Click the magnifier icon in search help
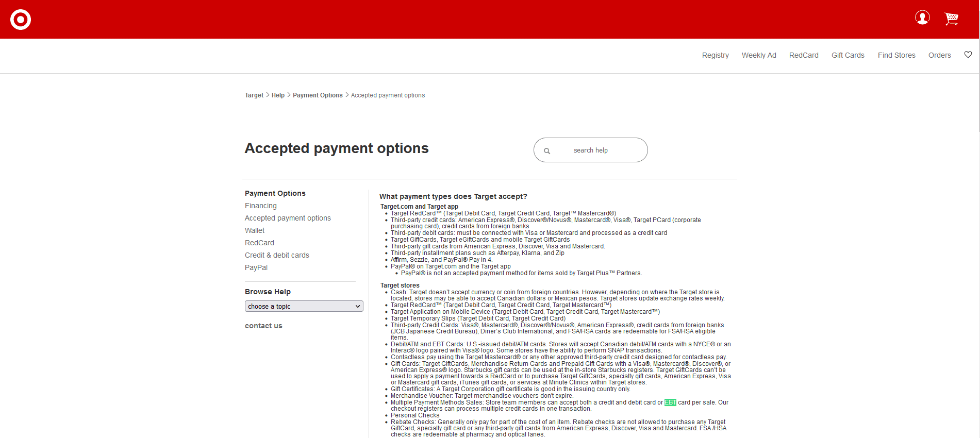The image size is (980, 438). [x=547, y=151]
